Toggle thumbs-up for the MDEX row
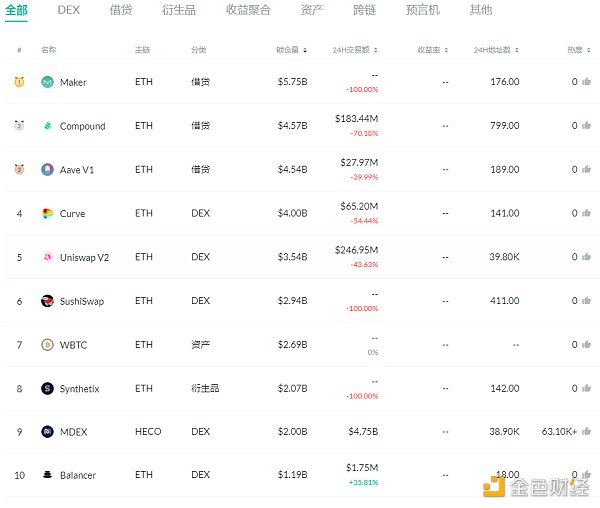This screenshot has width=600, height=508. (x=586, y=431)
